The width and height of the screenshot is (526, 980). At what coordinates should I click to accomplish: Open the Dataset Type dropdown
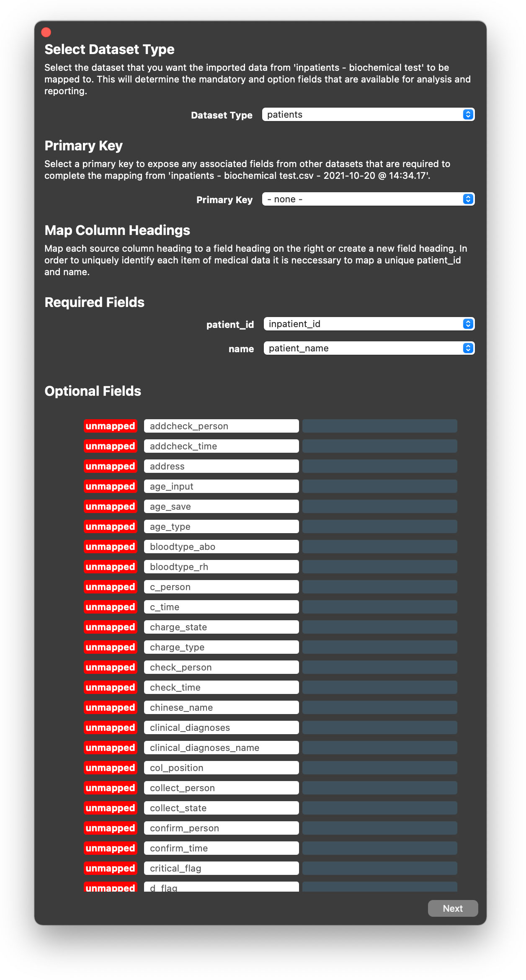click(368, 114)
